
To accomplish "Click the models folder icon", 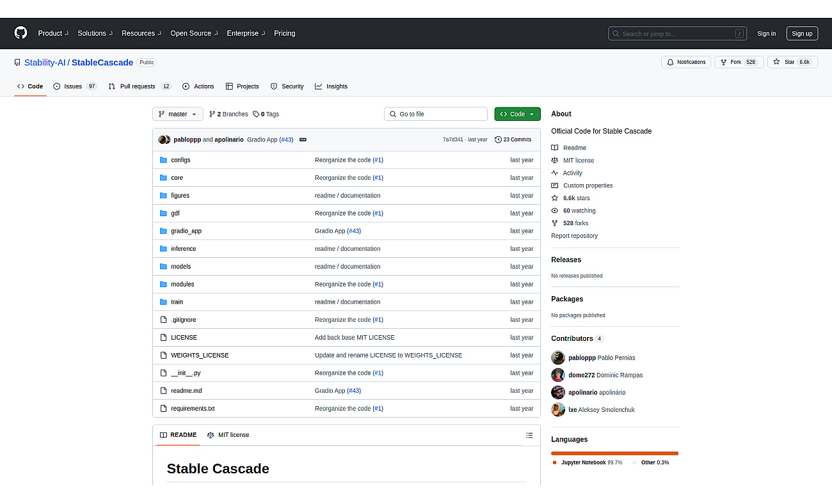I will click(x=163, y=267).
